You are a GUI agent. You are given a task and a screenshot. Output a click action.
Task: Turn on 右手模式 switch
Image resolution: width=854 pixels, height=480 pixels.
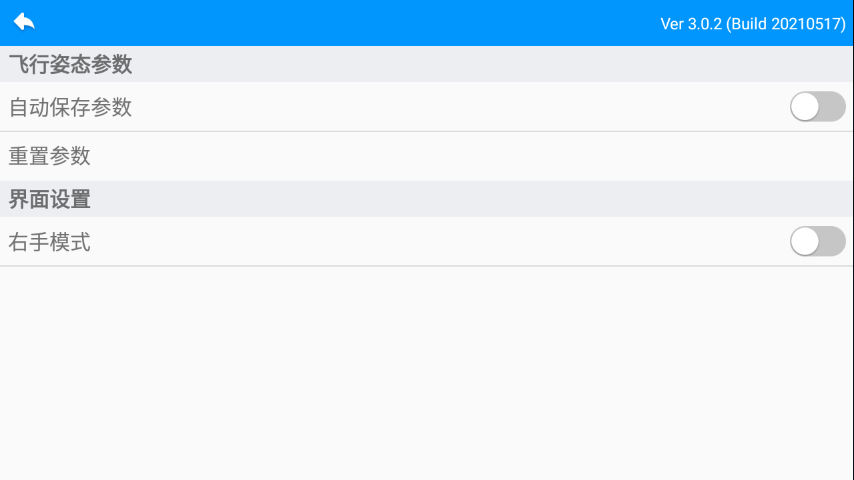pyautogui.click(x=817, y=241)
